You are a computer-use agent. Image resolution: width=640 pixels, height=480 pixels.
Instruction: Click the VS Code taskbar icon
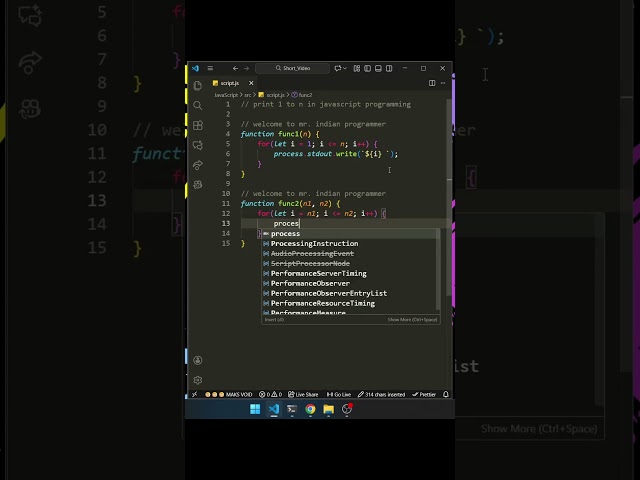click(274, 409)
